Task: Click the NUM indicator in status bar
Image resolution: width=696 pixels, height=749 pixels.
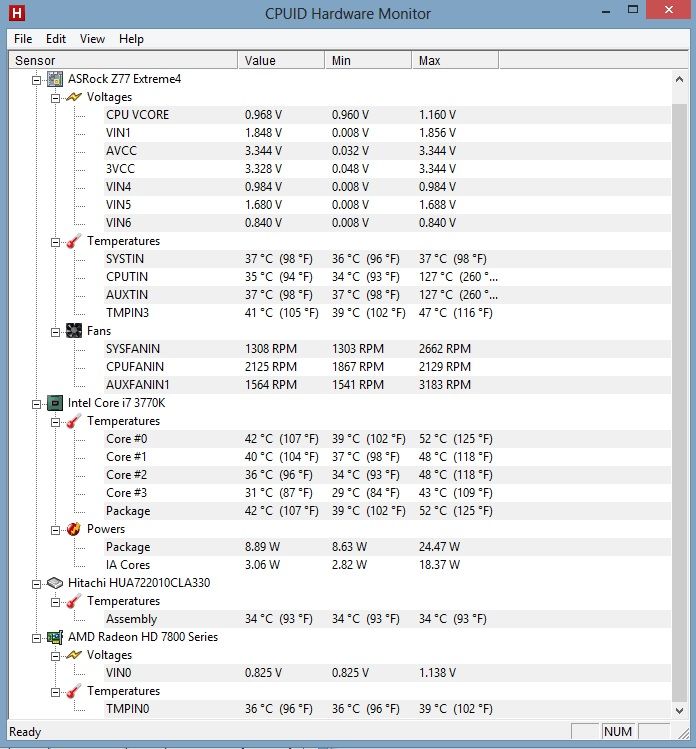Action: click(x=618, y=732)
